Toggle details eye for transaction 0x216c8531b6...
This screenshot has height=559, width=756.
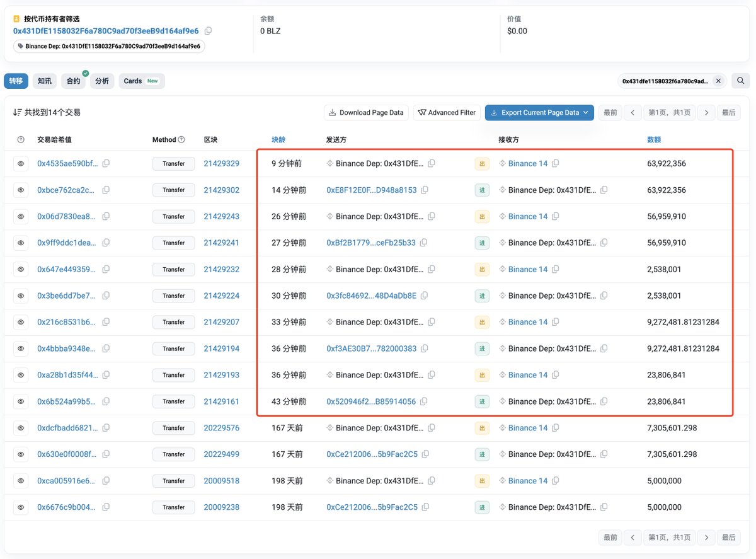coord(21,322)
